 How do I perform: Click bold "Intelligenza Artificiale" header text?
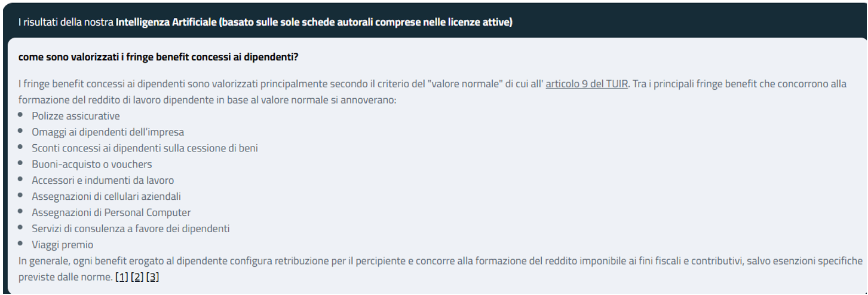[x=166, y=23]
